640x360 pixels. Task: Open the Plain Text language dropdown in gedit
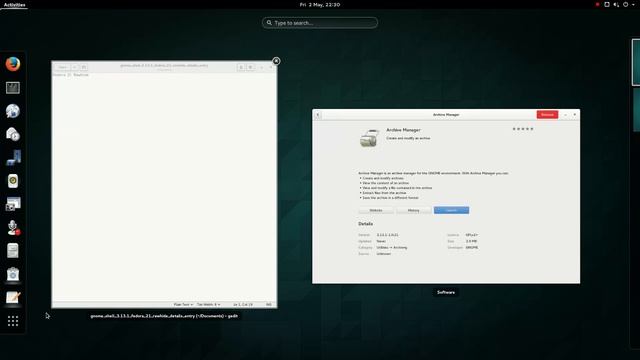coord(183,304)
